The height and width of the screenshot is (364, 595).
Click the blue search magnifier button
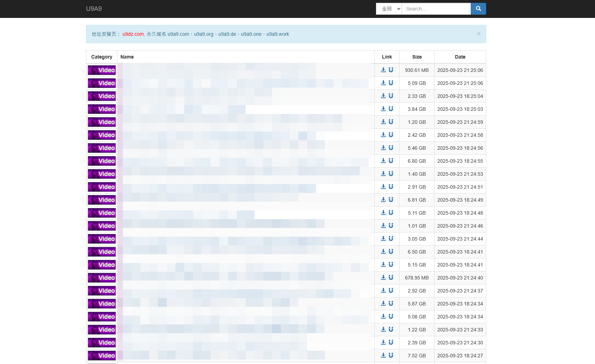[x=478, y=9]
